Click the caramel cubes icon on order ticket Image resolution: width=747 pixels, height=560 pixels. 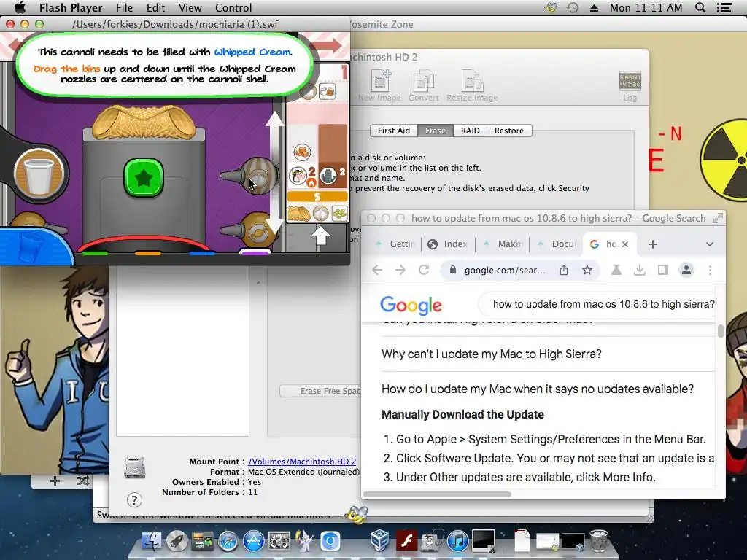[x=302, y=152]
